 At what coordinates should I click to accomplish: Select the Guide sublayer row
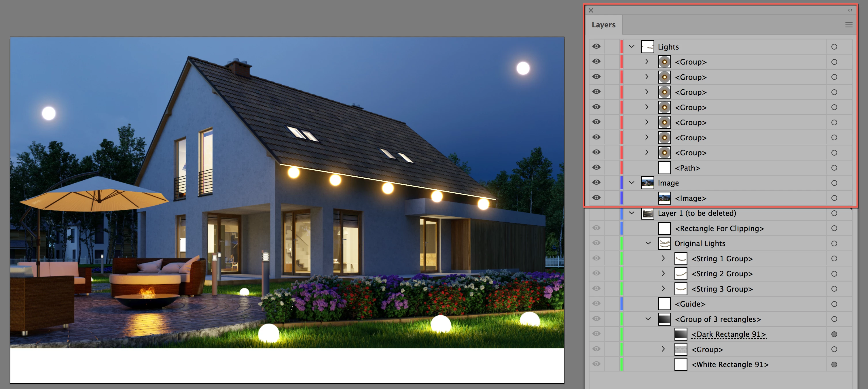click(690, 304)
